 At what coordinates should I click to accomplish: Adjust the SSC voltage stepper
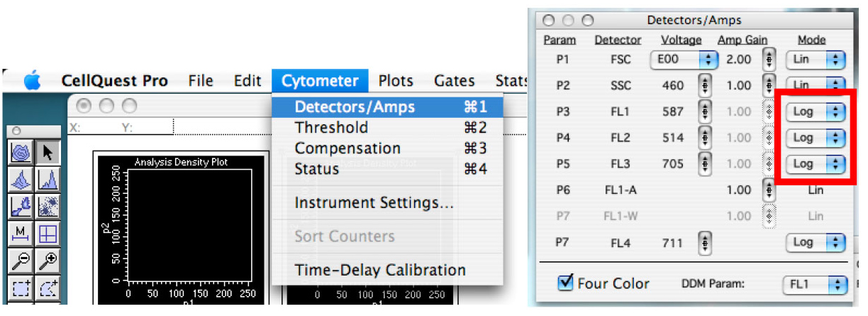[x=706, y=85]
